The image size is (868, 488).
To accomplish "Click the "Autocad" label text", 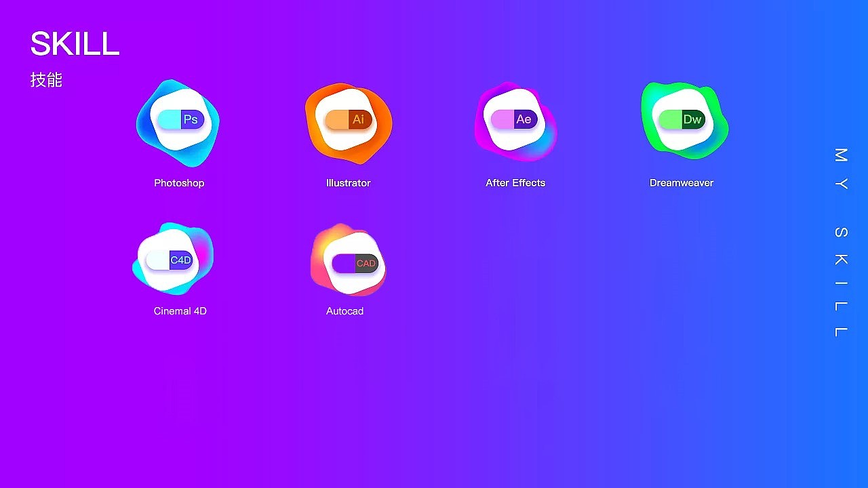I will 344,311.
